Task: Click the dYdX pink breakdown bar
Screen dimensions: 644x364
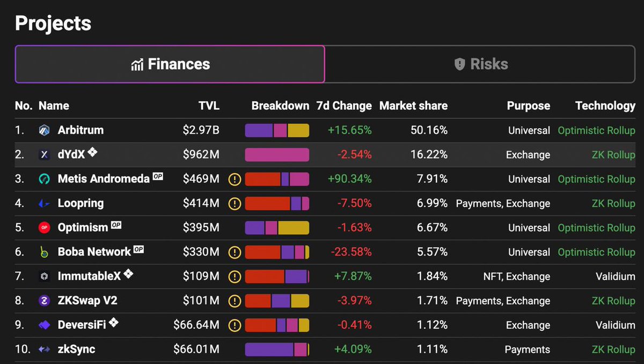Action: click(277, 155)
